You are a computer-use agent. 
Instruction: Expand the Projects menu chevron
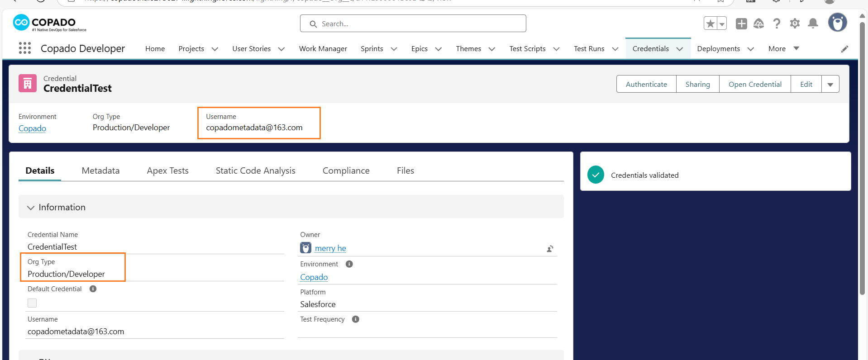click(215, 49)
